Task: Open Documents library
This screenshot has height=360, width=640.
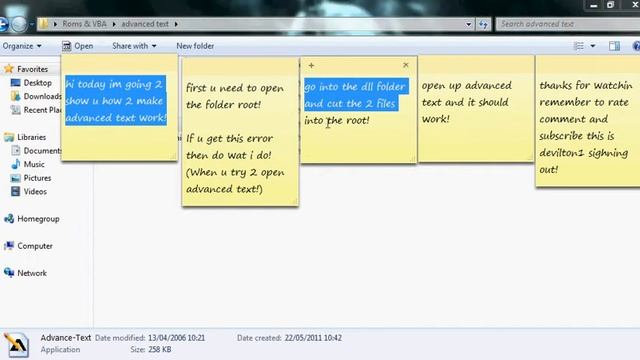Action: [42, 151]
